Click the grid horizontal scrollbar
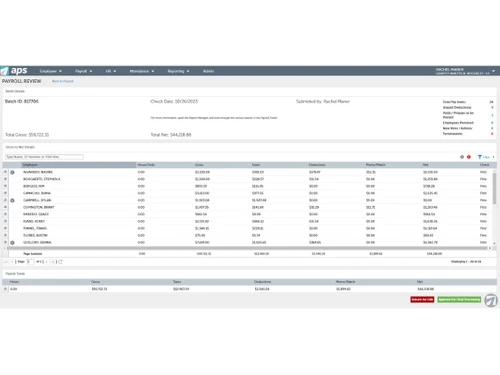 click(247, 248)
